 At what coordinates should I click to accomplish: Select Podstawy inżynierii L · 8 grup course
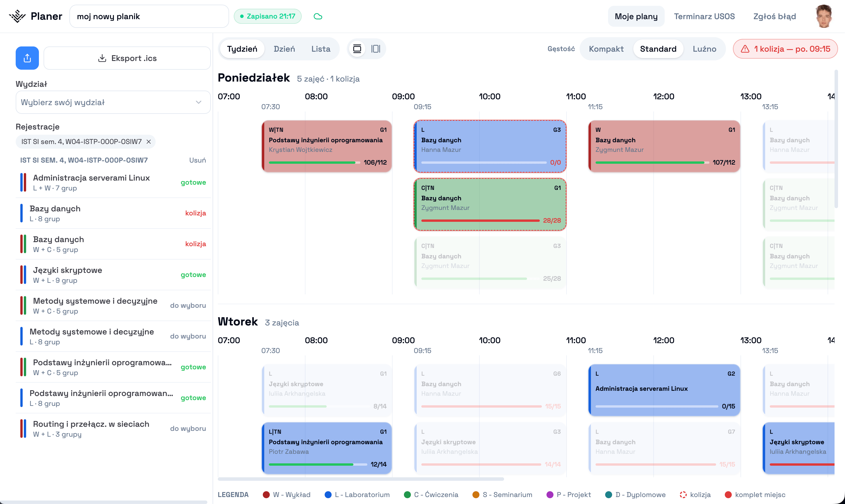coord(113,398)
